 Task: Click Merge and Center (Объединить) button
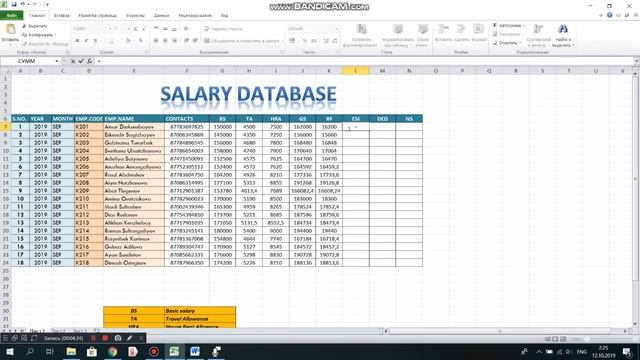click(x=242, y=41)
